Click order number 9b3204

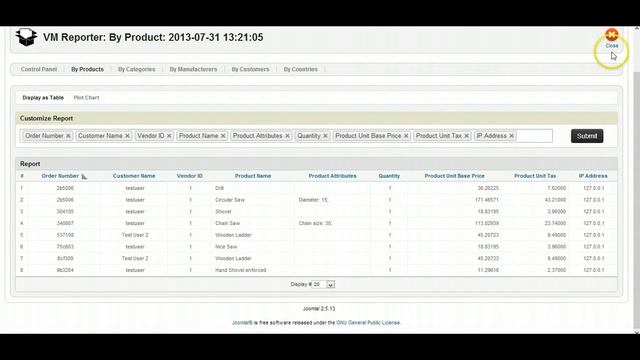(x=65, y=270)
